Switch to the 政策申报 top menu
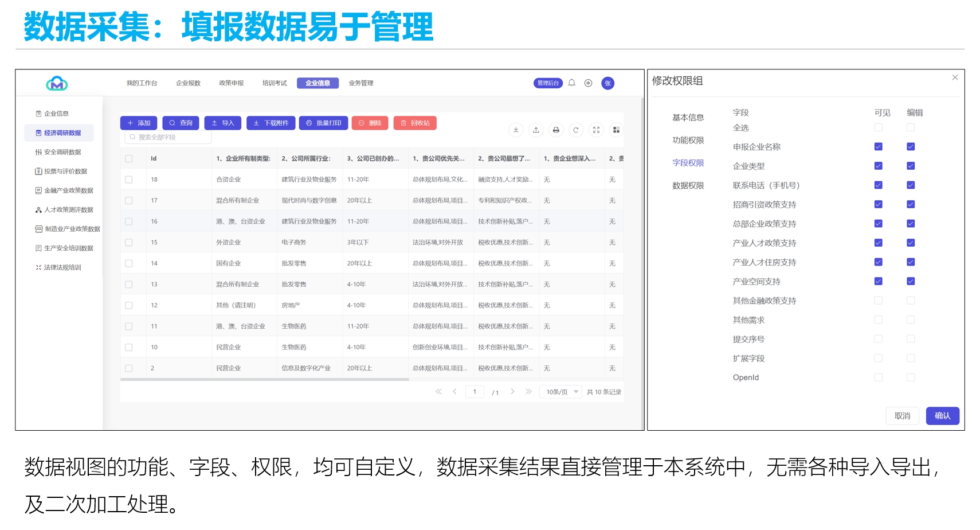 click(232, 83)
